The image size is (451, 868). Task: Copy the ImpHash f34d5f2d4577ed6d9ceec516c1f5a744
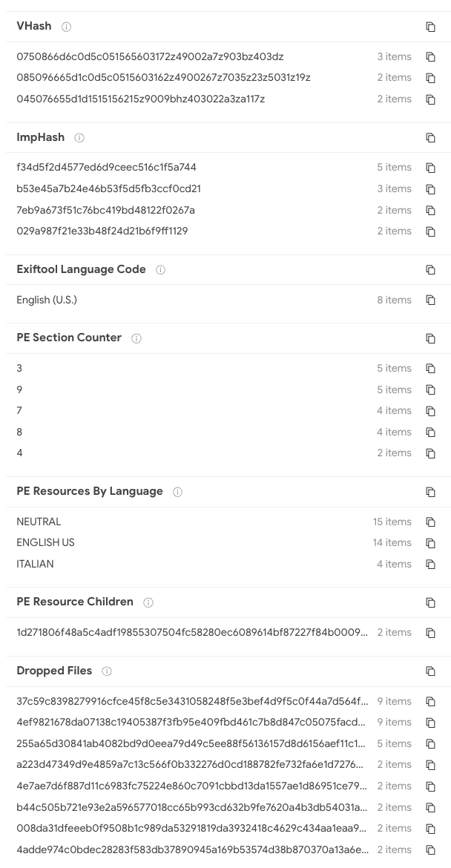click(430, 168)
